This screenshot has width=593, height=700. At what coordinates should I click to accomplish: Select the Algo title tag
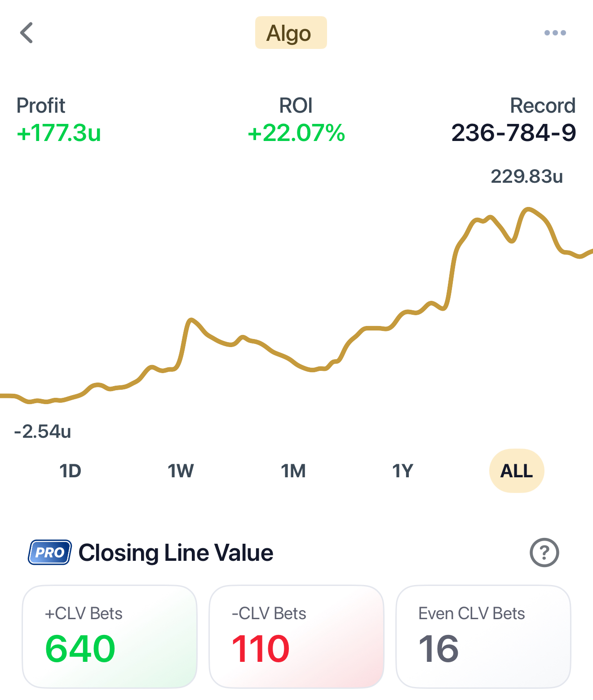(x=291, y=33)
